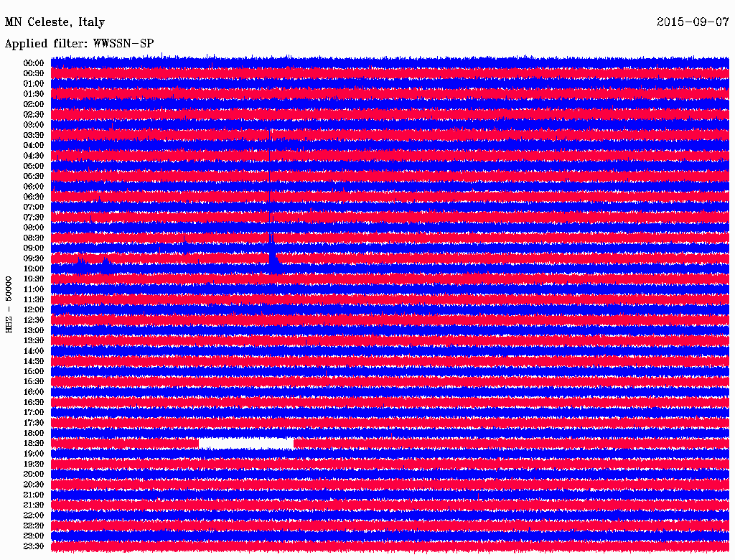Viewport: 735px width, 560px height.
Task: Click the 21:30 time label
Action: tap(34, 505)
